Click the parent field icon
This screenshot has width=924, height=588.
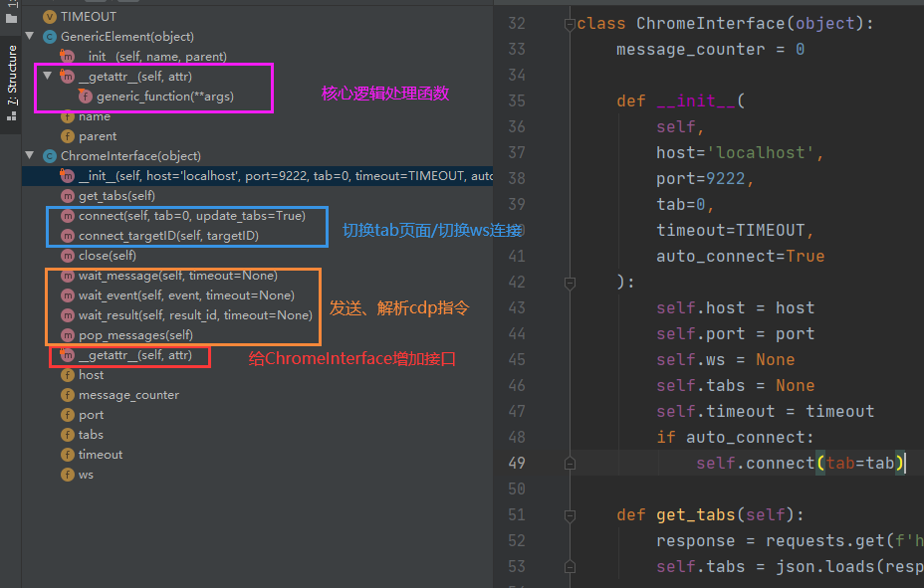click(x=68, y=136)
